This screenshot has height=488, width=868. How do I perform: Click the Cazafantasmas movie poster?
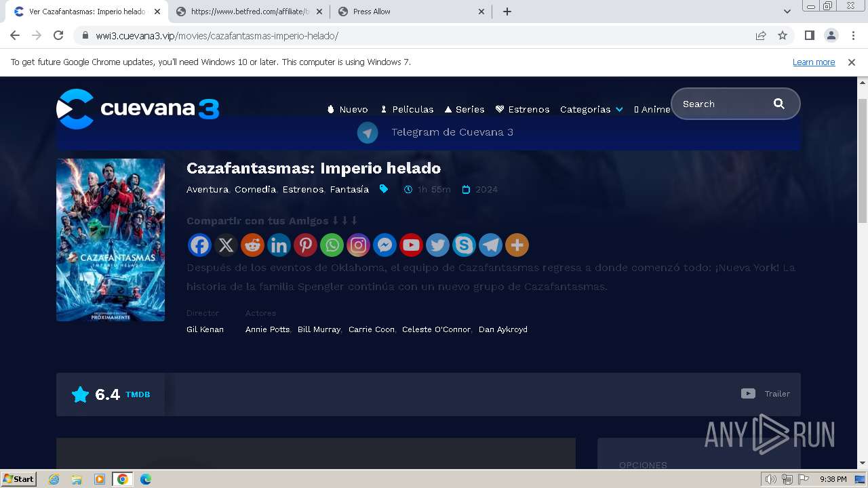[x=111, y=240]
